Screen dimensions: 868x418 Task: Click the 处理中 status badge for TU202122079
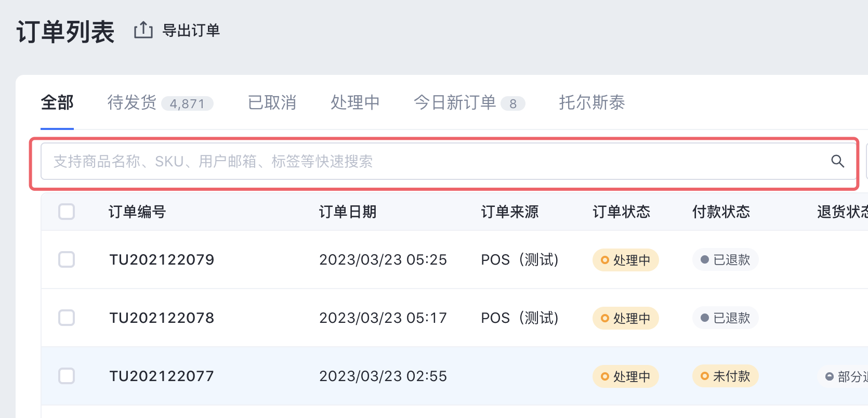click(x=625, y=260)
